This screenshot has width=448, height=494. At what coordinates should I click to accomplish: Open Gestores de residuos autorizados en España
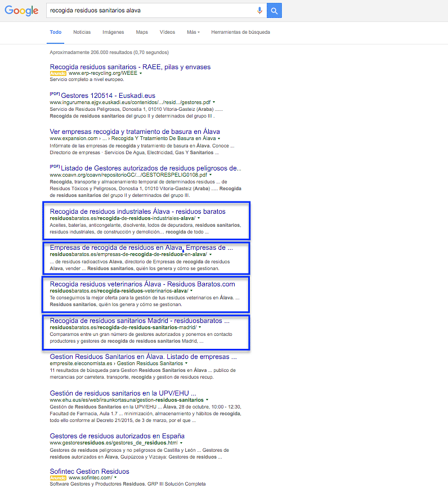(117, 436)
